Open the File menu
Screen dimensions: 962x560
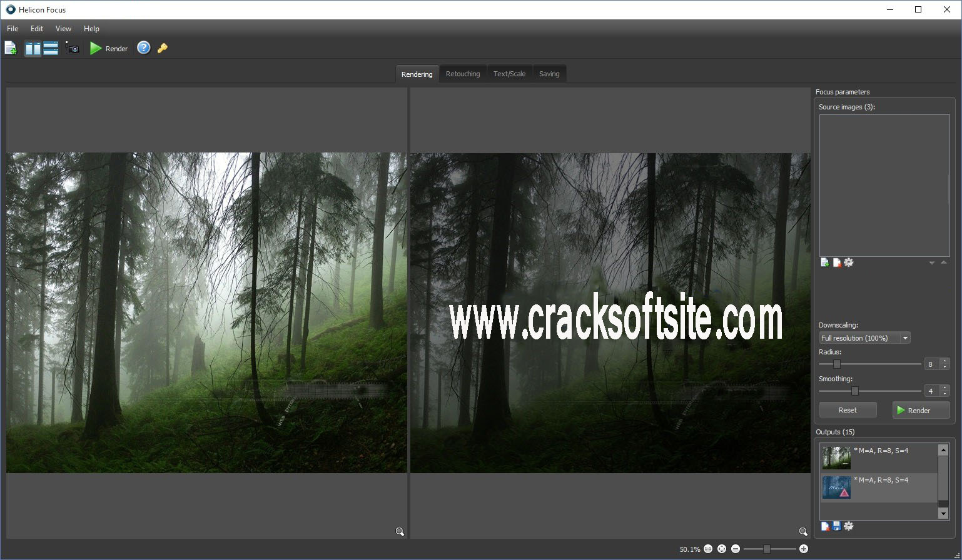(x=13, y=29)
